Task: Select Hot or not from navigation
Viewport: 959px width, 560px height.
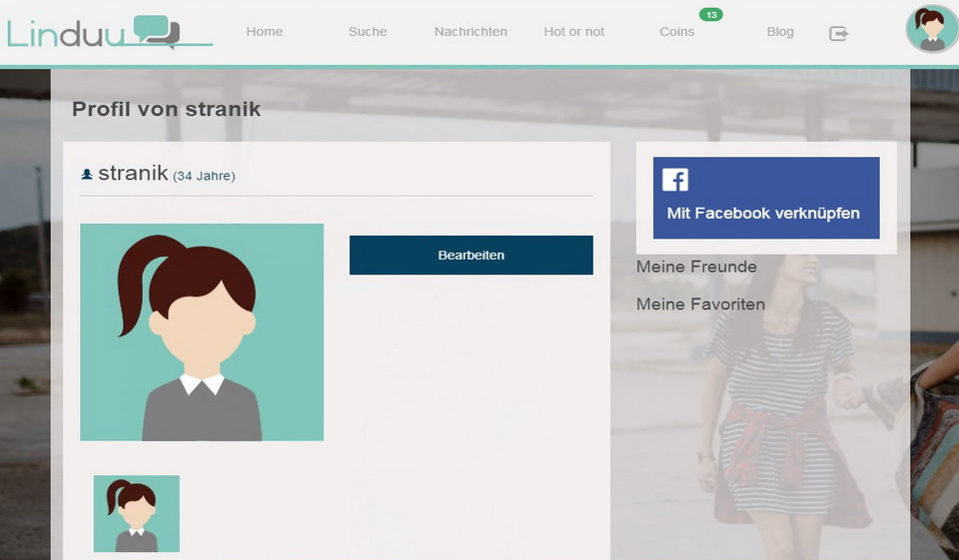Action: tap(574, 32)
